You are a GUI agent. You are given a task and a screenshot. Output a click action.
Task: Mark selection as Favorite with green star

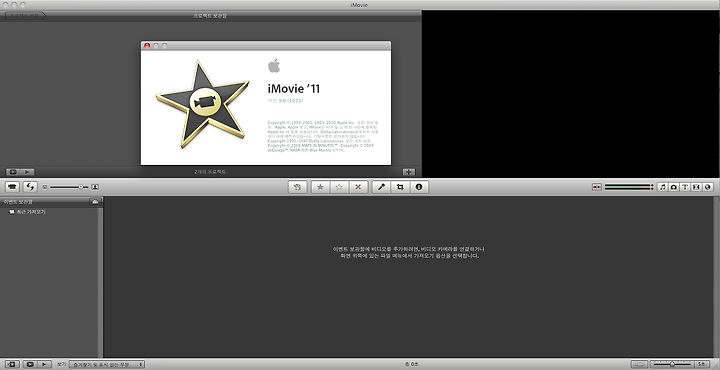tap(321, 187)
